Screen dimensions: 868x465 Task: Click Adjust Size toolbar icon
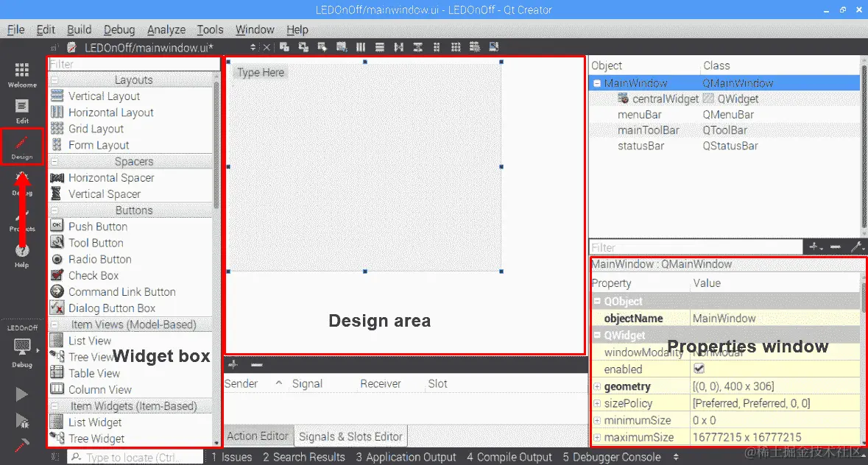click(x=494, y=48)
